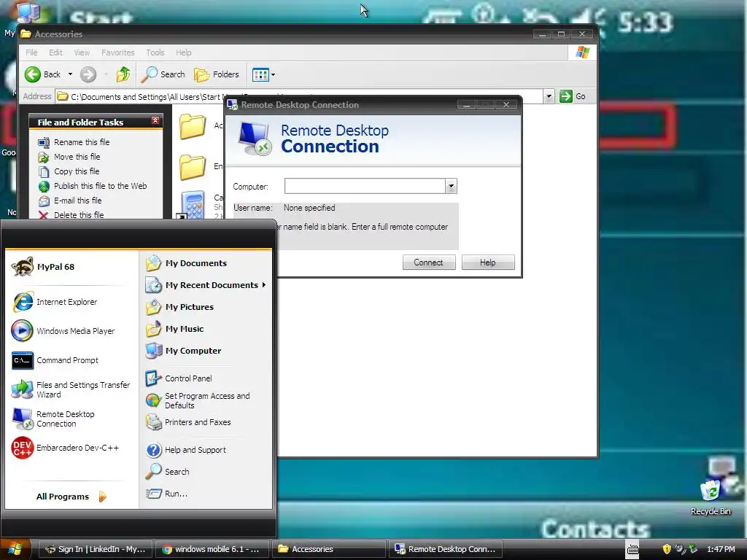Open Help and Support

(186, 450)
